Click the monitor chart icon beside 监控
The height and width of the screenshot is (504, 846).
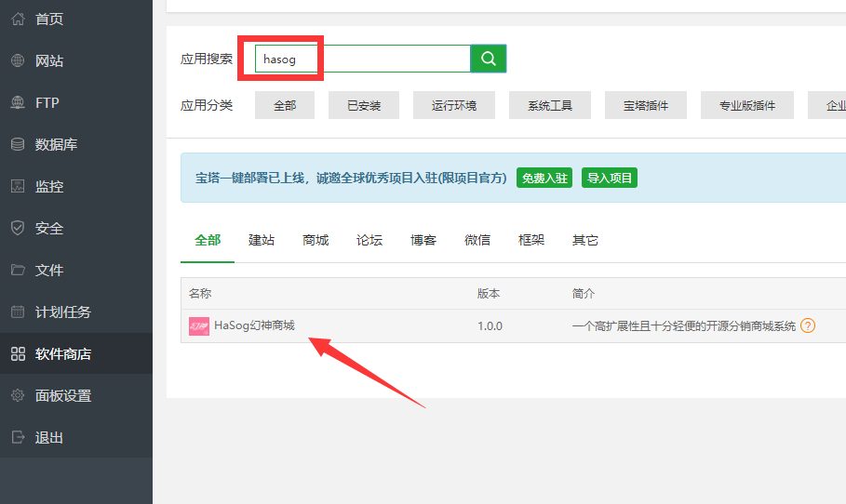pos(18,186)
